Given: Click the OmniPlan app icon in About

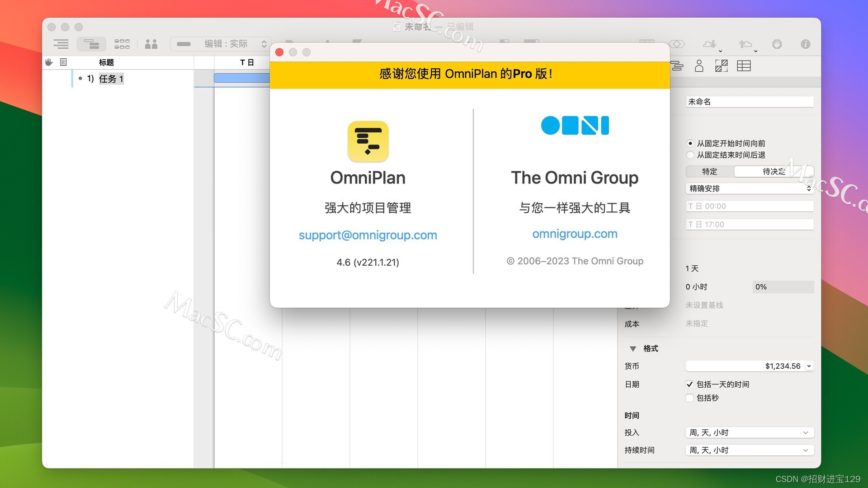Looking at the screenshot, I should [x=368, y=141].
